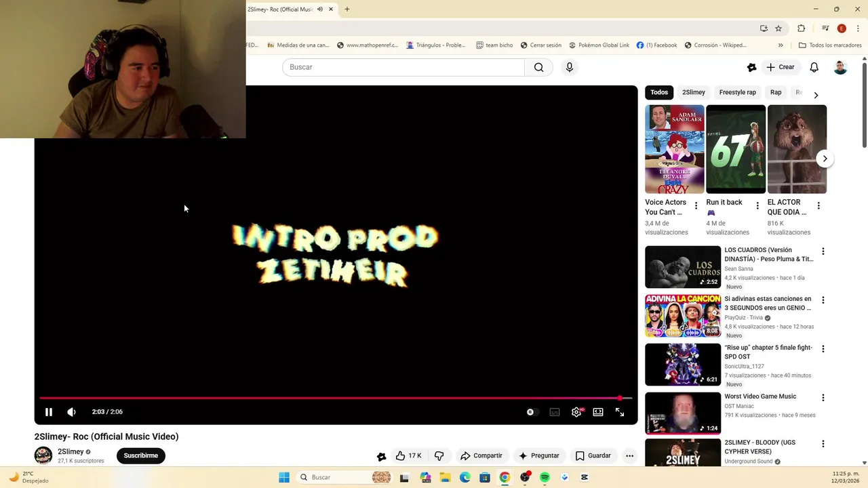Open a new browser tab with plus

347,9
